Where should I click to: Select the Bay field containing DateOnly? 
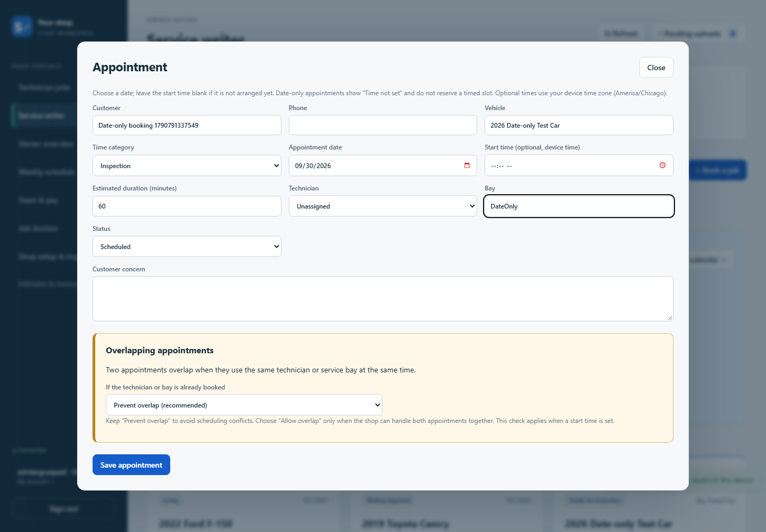[579, 206]
